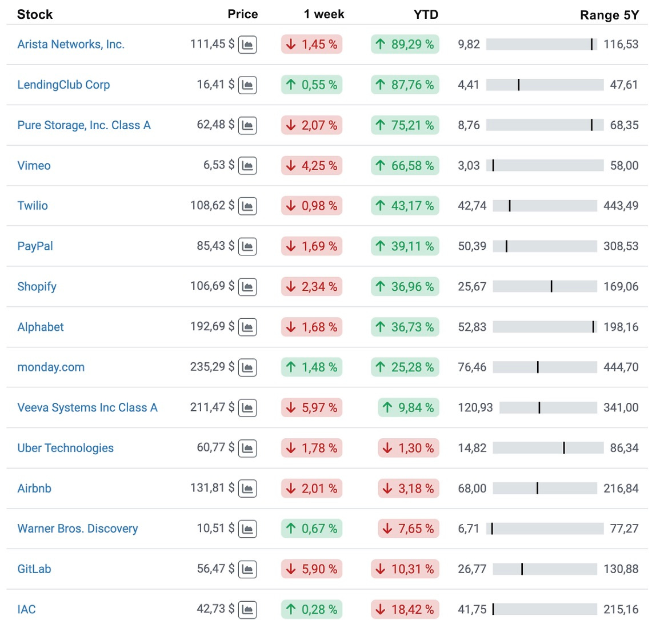This screenshot has width=672, height=620.
Task: Click Uber's 1,30 % YTD badge
Action: pos(409,448)
